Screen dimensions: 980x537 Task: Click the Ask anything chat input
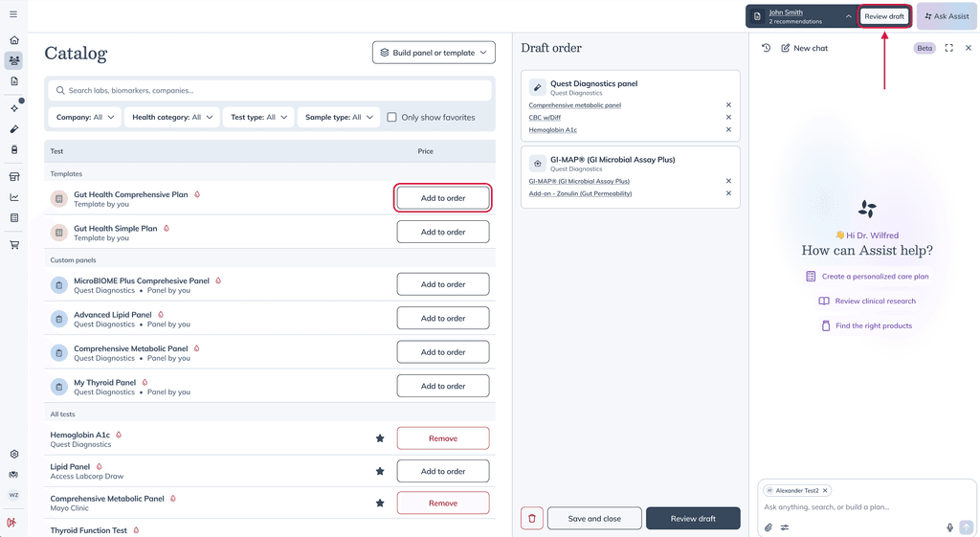coord(866,507)
